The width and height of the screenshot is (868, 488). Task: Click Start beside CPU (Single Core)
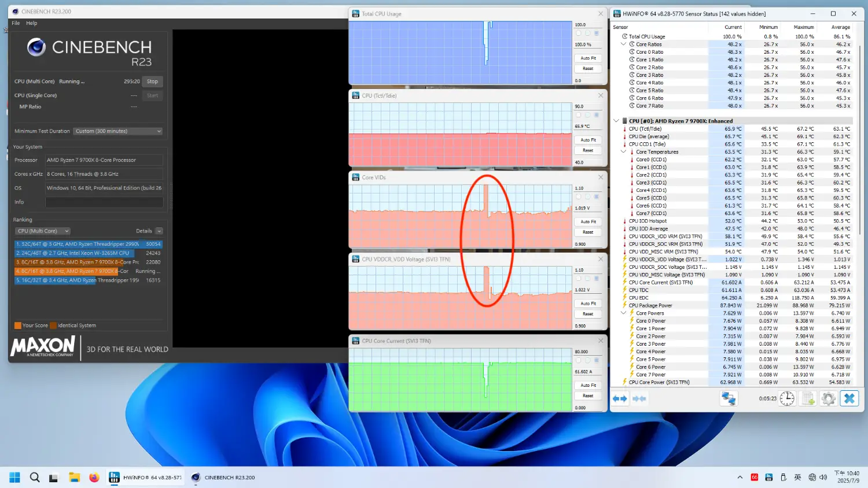(x=152, y=95)
